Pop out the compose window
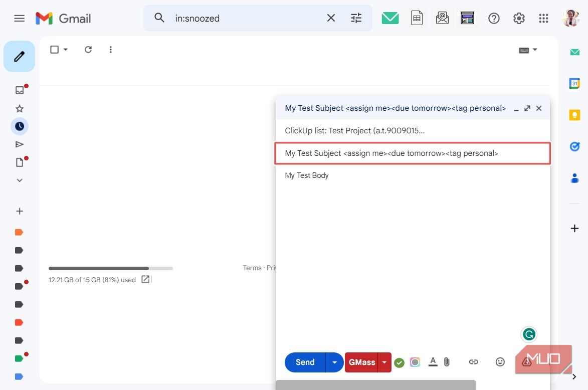 (x=527, y=108)
